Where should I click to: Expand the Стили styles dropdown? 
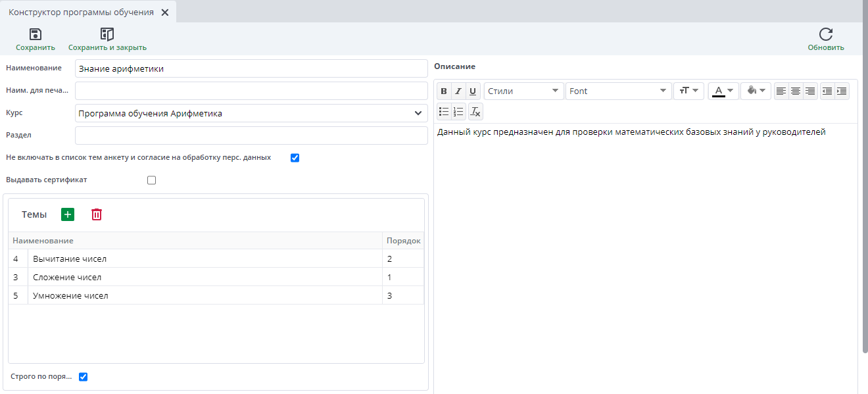click(x=524, y=91)
